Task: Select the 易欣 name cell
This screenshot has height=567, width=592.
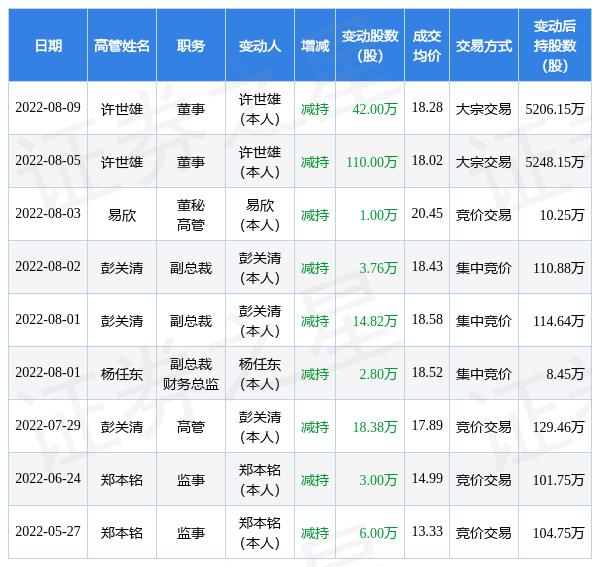Action: (x=122, y=215)
